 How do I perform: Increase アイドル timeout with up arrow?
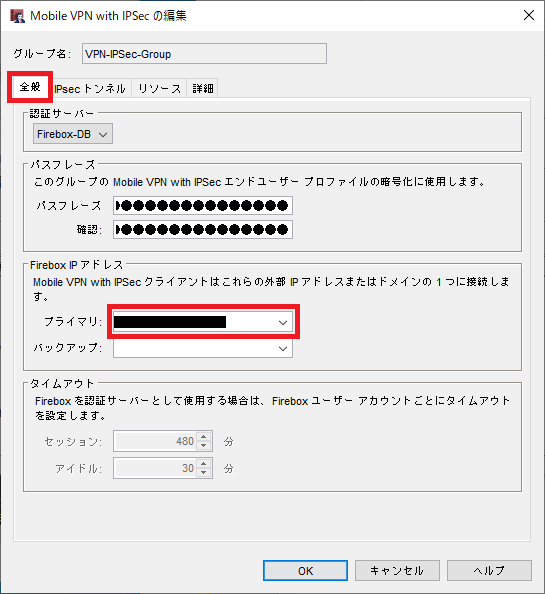204,464
